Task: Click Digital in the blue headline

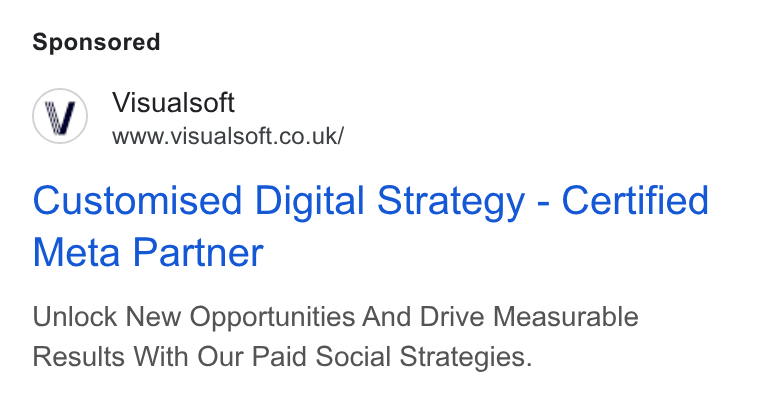Action: coord(309,201)
